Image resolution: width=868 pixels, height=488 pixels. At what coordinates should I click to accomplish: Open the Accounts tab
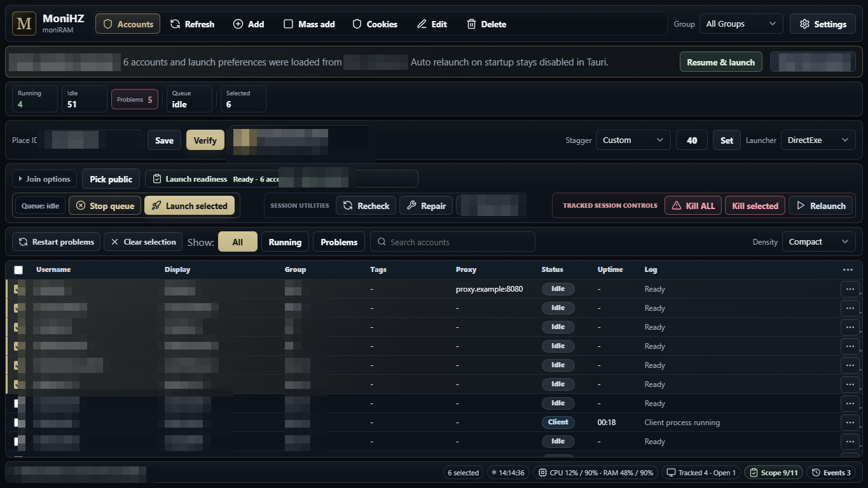coord(128,24)
